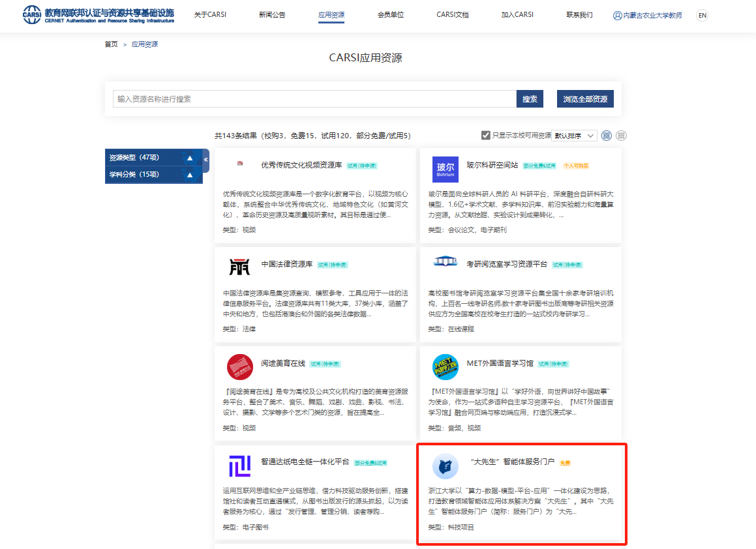
Task: Open 关于CARSI menu
Action: tap(210, 15)
